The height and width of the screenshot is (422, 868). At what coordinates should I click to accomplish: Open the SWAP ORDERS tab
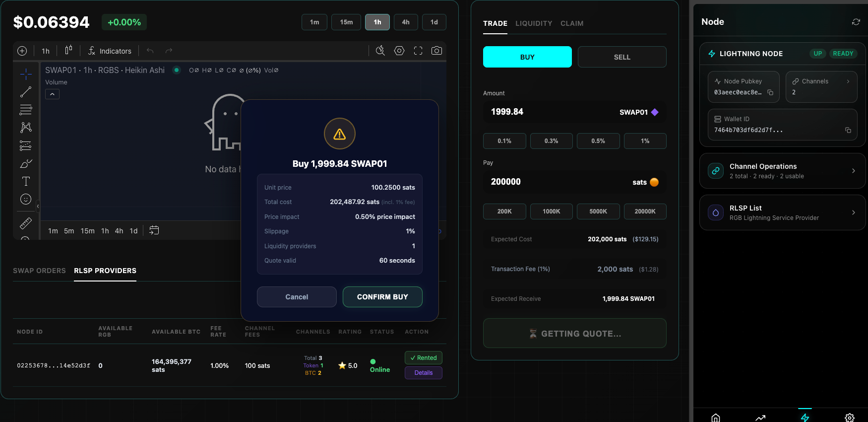coord(39,271)
